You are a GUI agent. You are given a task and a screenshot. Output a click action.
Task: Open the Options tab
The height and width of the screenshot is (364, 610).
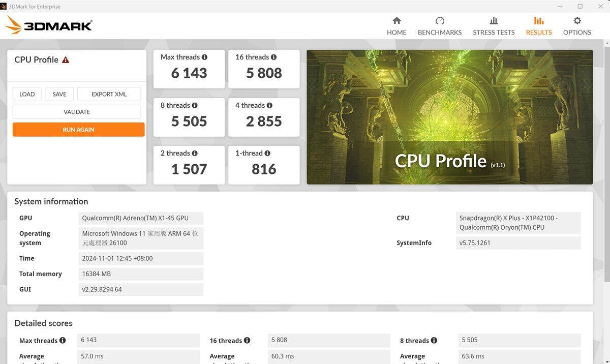click(x=577, y=26)
